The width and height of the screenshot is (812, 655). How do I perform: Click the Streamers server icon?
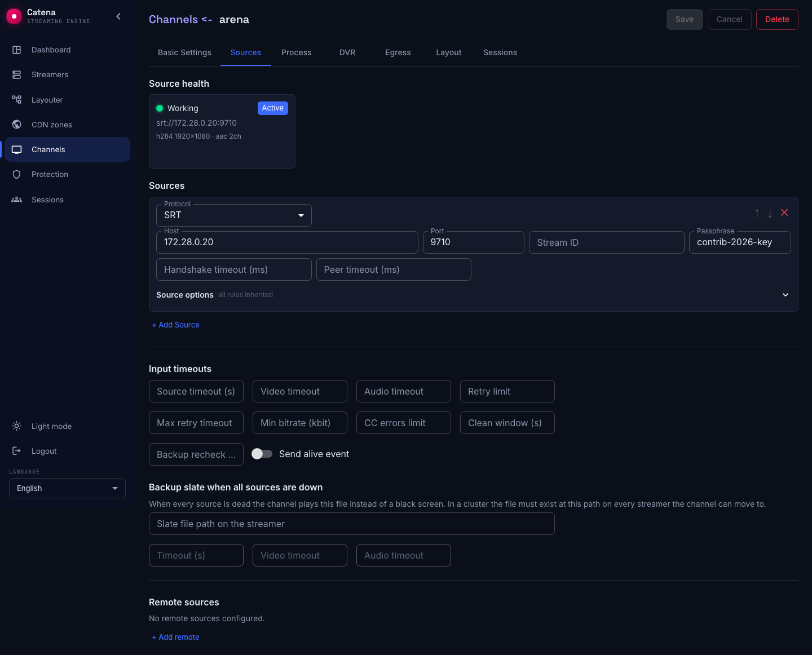click(17, 74)
